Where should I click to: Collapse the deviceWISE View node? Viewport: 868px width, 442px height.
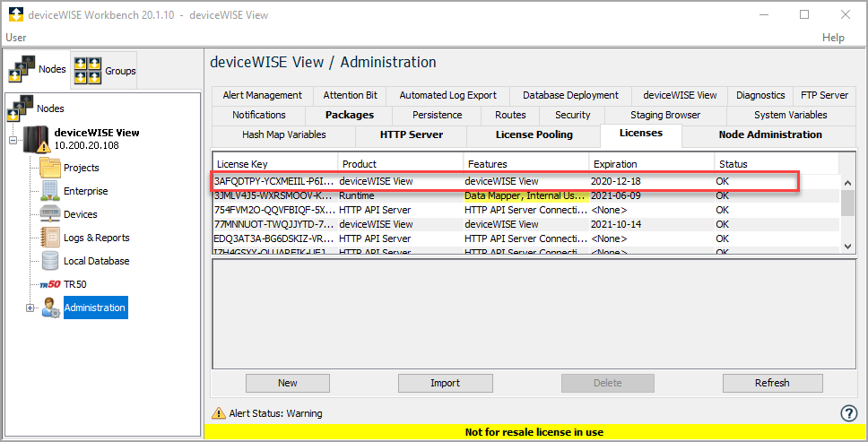pyautogui.click(x=13, y=141)
